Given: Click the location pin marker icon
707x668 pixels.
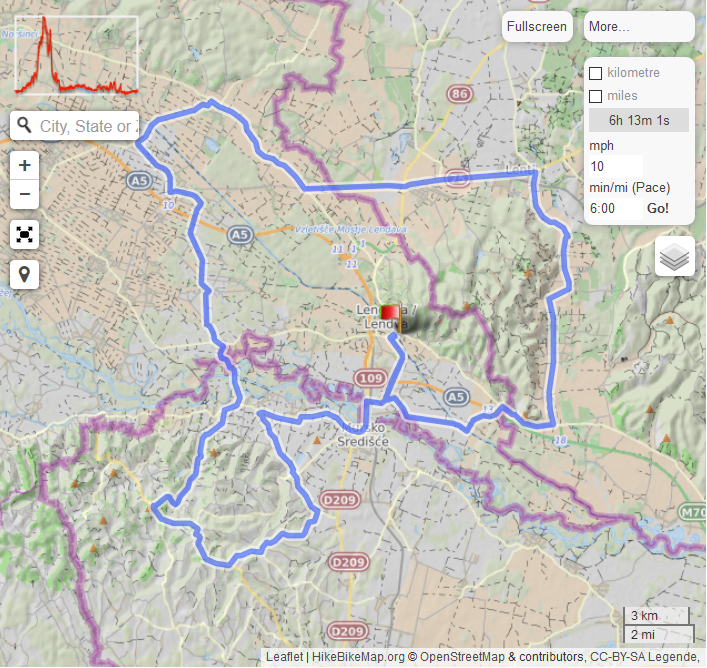Looking at the screenshot, I should pos(25,273).
